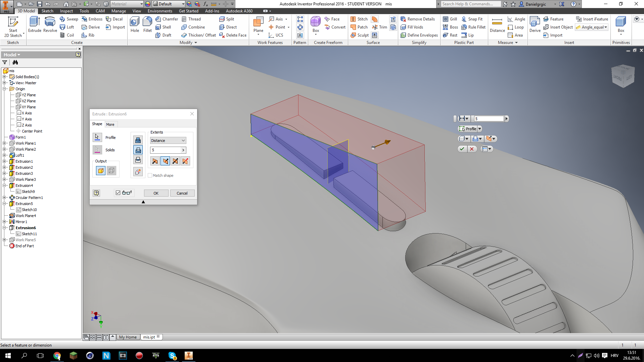Open the mini-toolbar solid output dropdown
Screen dimensions: 644x362
pos(467,139)
